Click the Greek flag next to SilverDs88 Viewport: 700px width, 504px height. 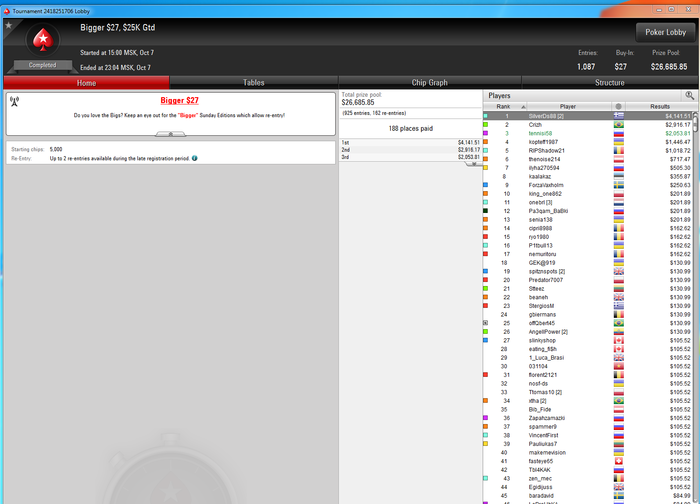[619, 116]
